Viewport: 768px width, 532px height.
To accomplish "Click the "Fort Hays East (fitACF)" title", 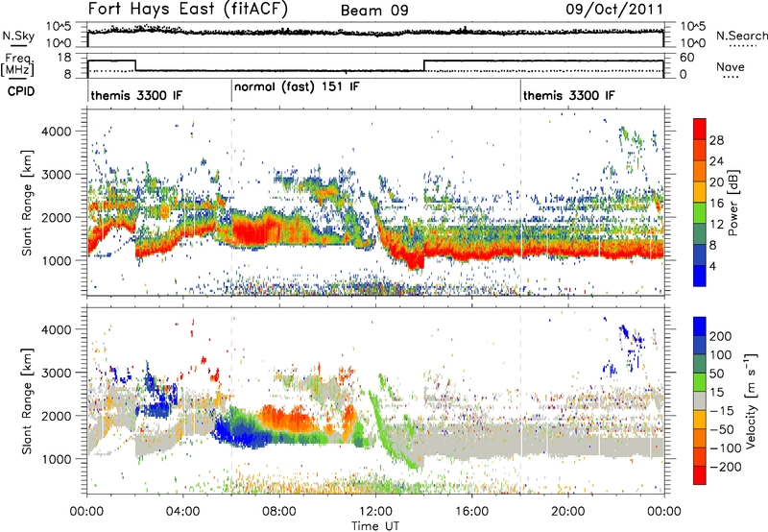I will point(188,10).
